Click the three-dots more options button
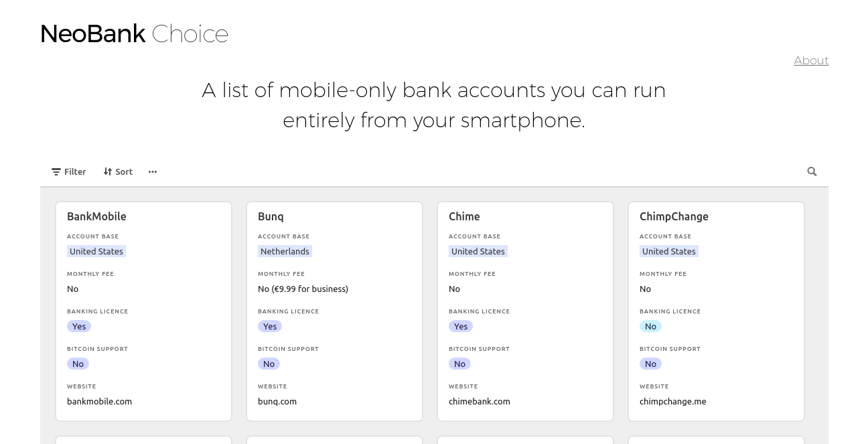The height and width of the screenshot is (444, 868). [153, 171]
